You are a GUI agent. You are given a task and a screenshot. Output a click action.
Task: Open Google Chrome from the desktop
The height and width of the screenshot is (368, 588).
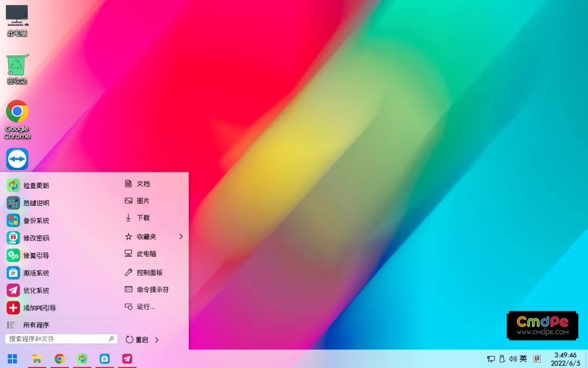click(x=17, y=112)
